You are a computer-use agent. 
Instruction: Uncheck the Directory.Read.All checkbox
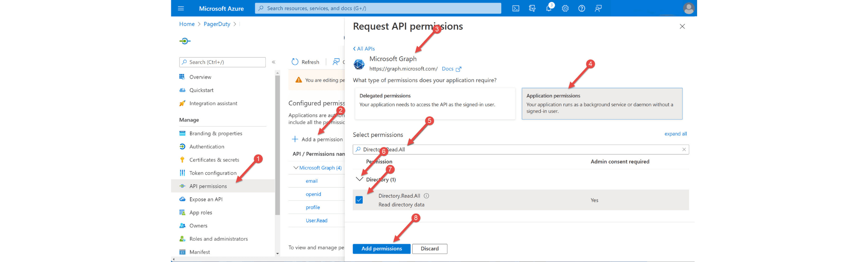(359, 200)
